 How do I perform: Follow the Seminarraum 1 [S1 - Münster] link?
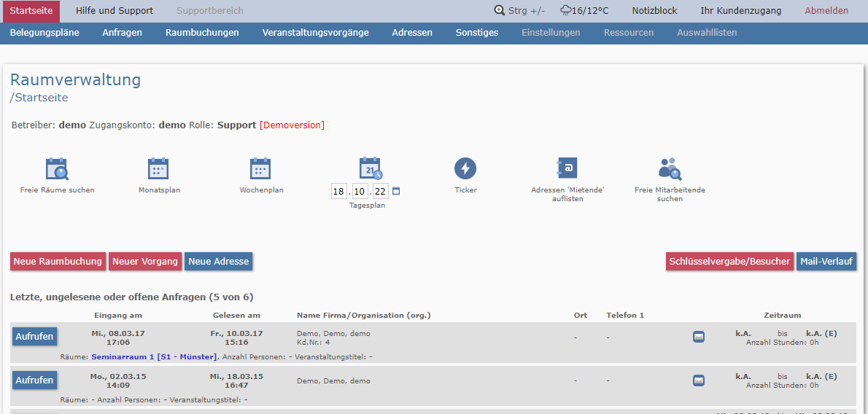154,357
